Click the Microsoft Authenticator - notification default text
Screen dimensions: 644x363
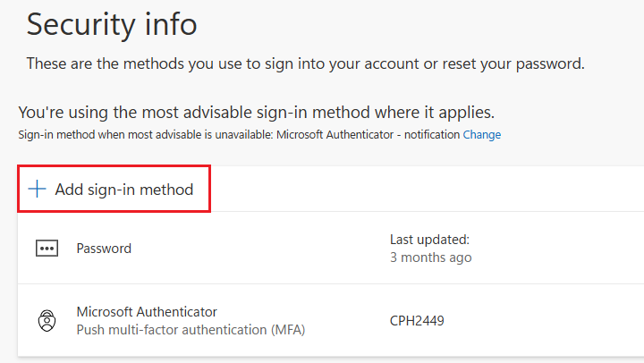368,135
